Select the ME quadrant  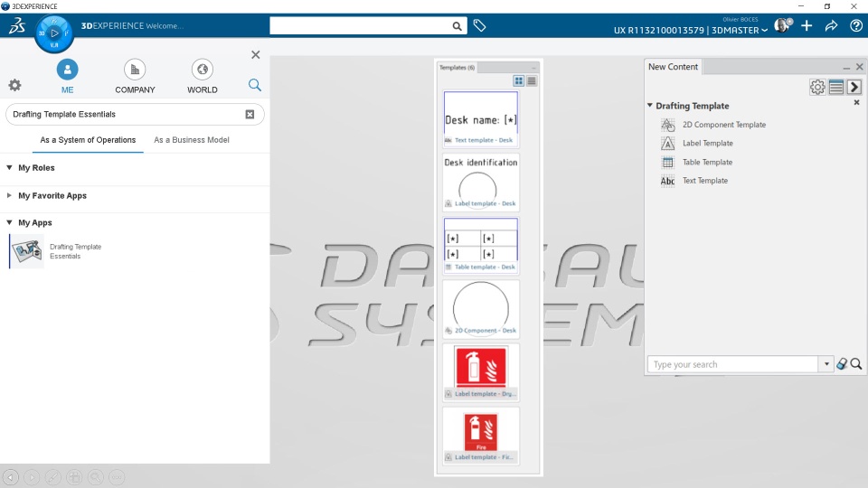point(67,76)
